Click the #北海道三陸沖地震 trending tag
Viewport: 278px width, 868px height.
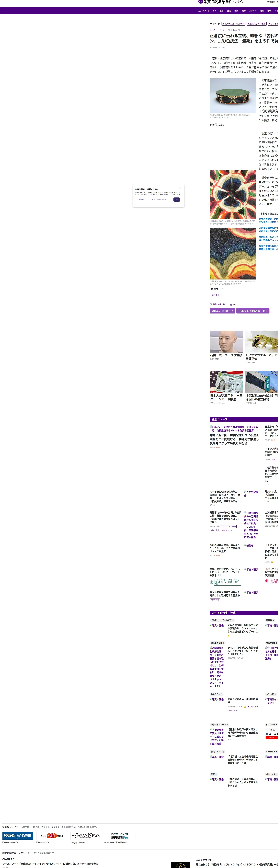pos(257,24)
